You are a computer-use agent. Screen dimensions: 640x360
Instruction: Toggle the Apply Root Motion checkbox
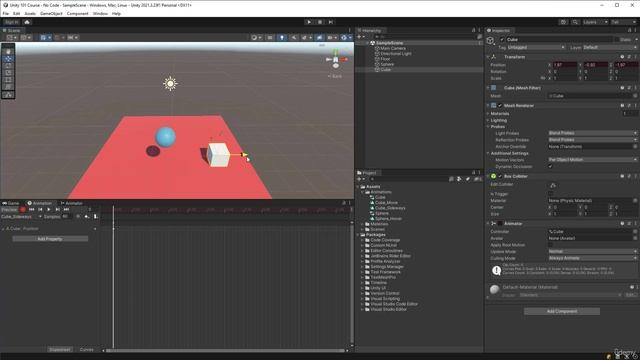(x=550, y=245)
